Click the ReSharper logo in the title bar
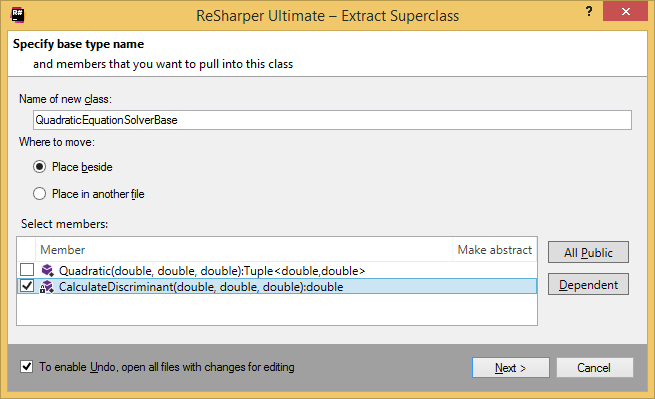The height and width of the screenshot is (399, 655). click(18, 15)
